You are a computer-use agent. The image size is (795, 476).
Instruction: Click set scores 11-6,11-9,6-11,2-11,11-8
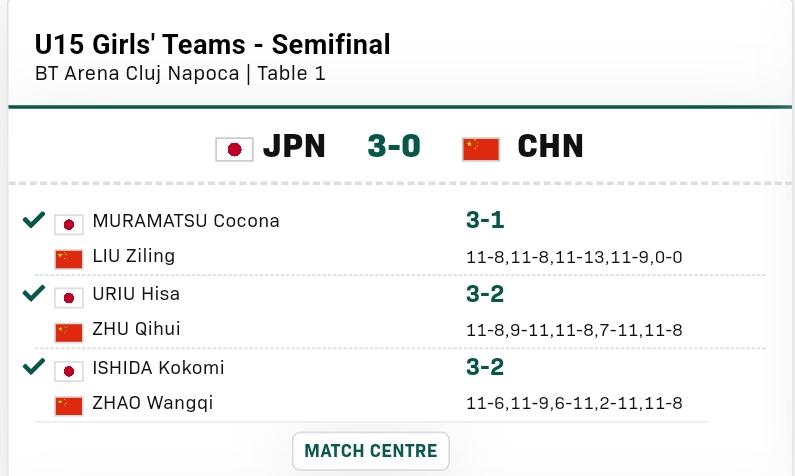tap(574, 404)
